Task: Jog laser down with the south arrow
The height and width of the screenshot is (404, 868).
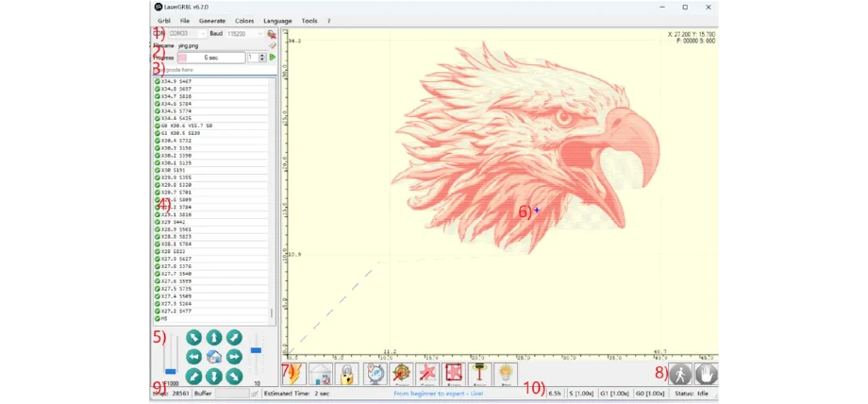Action: 213,377
